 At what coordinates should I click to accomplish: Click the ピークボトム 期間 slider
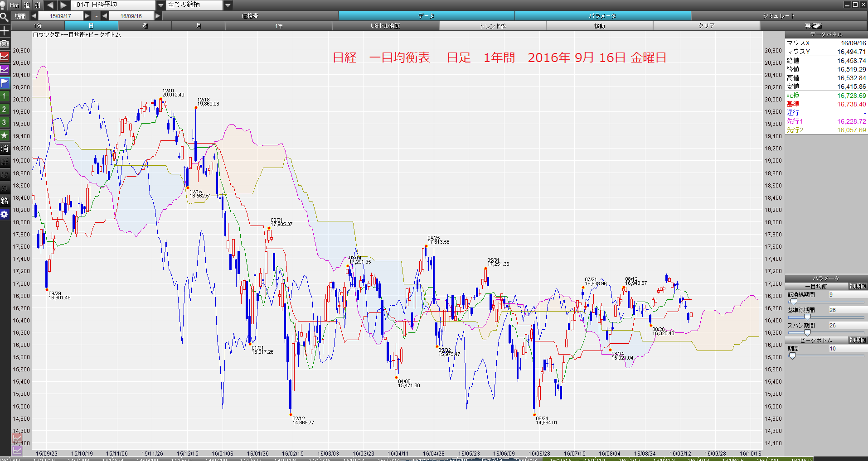826,356
